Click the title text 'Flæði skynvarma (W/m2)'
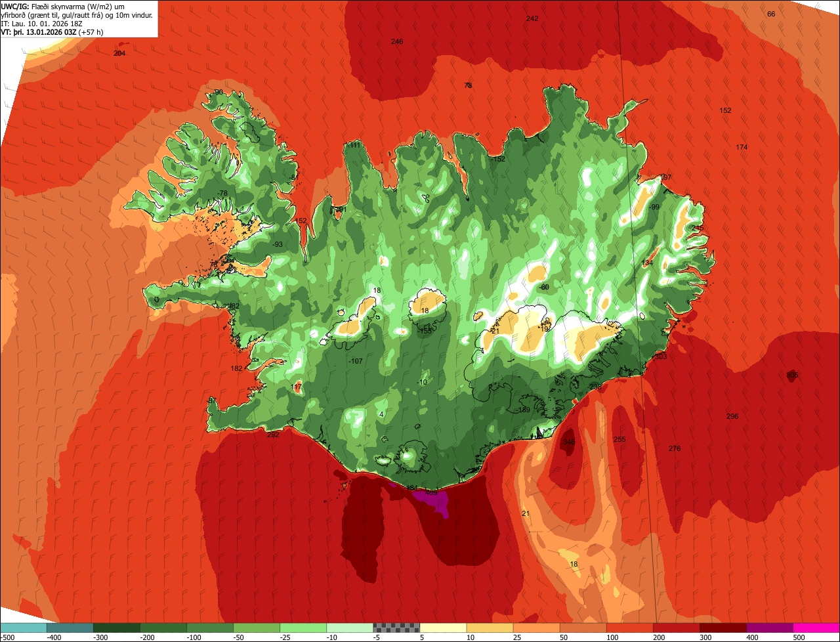Viewport: 840px width, 642px height. pyautogui.click(x=71, y=7)
